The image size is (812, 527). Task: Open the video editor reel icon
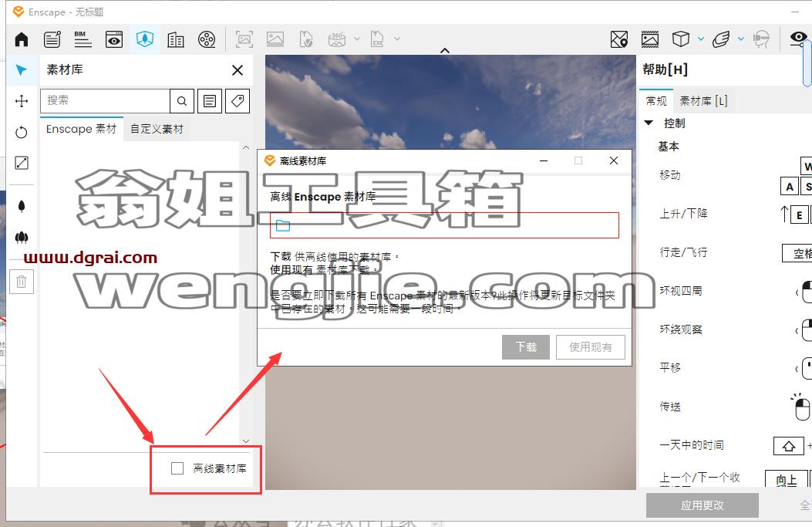[x=207, y=39]
